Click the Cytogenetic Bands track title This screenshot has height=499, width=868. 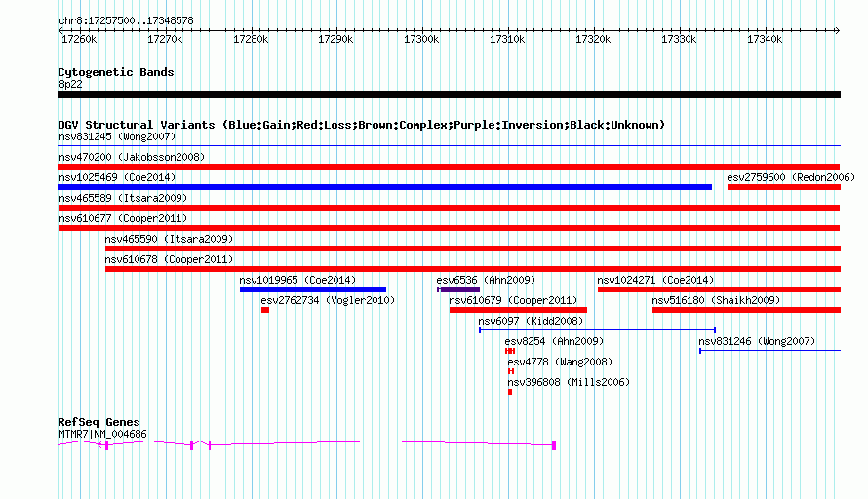tap(116, 72)
